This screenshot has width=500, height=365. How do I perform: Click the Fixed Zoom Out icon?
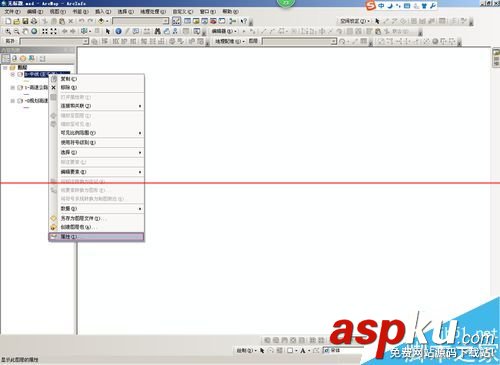pyautogui.click(x=53, y=31)
